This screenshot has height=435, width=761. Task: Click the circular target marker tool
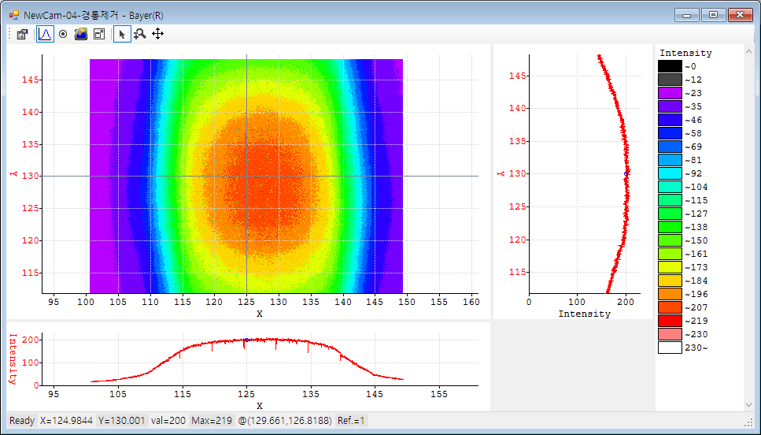(63, 34)
